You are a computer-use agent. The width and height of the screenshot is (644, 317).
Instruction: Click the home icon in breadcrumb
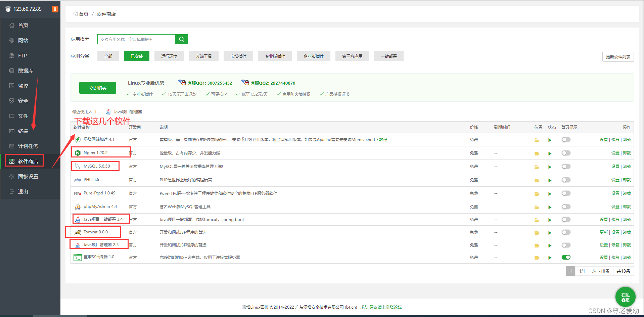click(76, 14)
